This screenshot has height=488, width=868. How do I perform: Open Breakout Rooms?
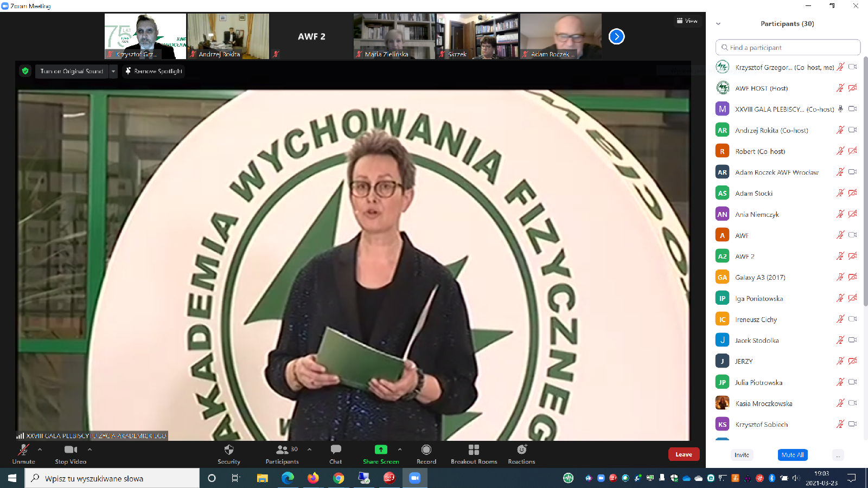point(474,454)
